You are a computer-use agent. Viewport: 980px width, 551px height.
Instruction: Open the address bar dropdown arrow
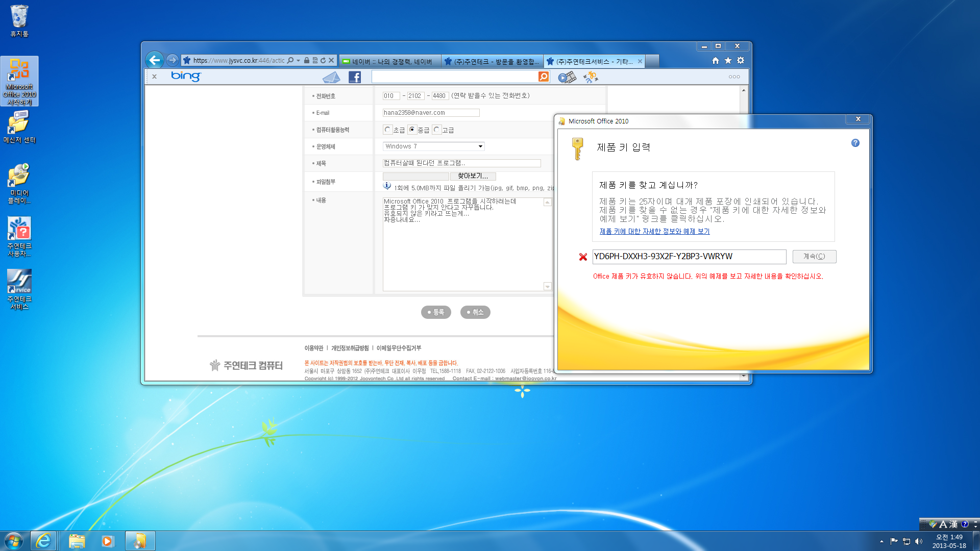(299, 60)
